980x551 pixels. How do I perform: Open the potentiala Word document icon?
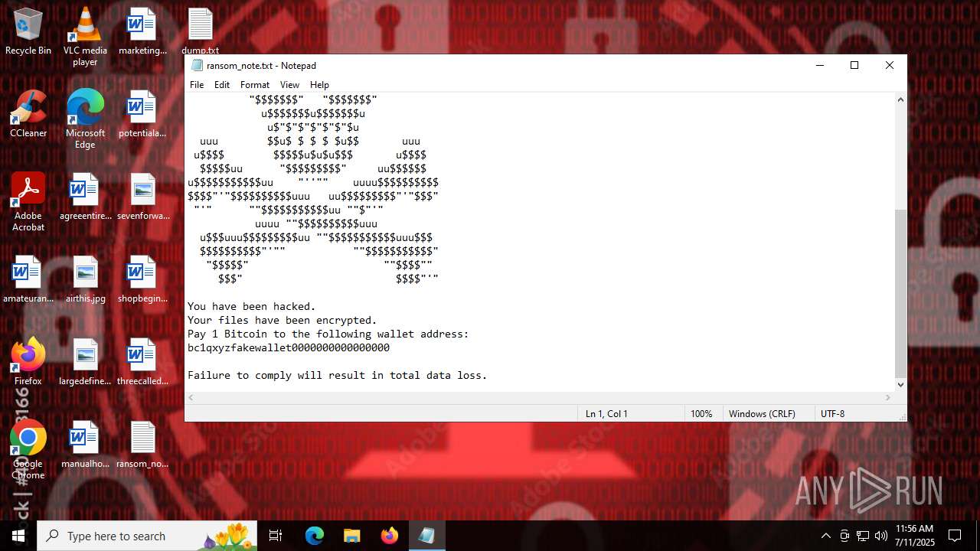(x=142, y=114)
